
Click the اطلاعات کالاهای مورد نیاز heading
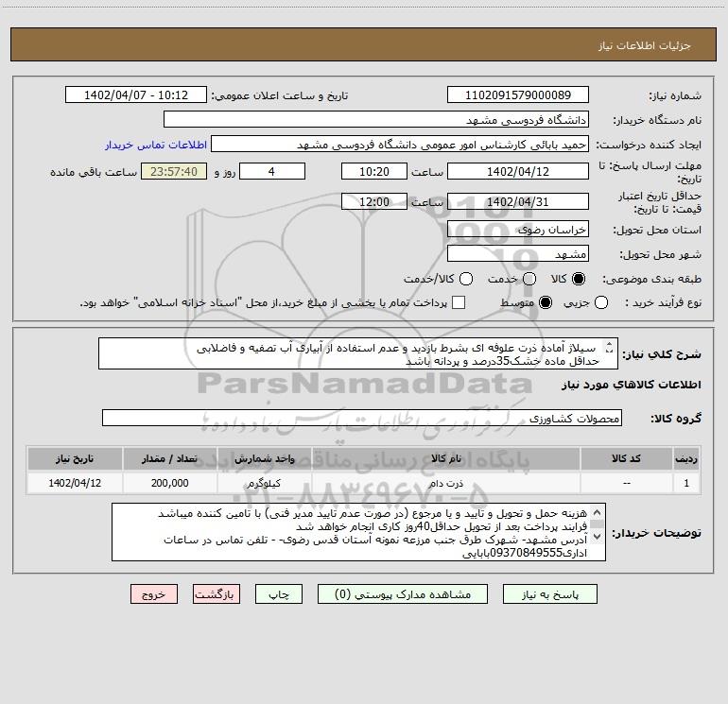[x=631, y=385]
